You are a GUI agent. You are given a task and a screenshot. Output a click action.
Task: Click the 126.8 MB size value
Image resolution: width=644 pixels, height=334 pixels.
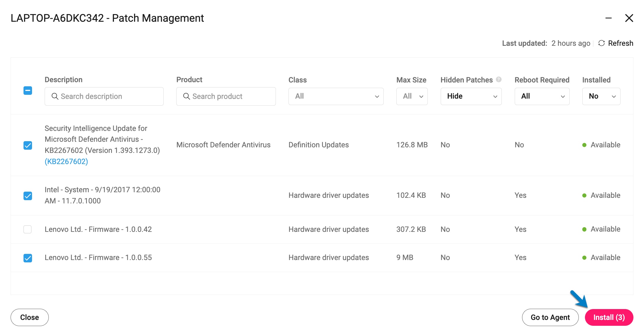pos(412,145)
